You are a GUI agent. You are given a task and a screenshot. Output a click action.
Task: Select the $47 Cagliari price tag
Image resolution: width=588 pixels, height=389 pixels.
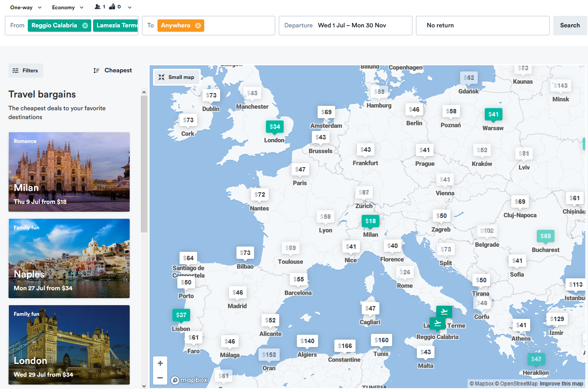coord(370,308)
